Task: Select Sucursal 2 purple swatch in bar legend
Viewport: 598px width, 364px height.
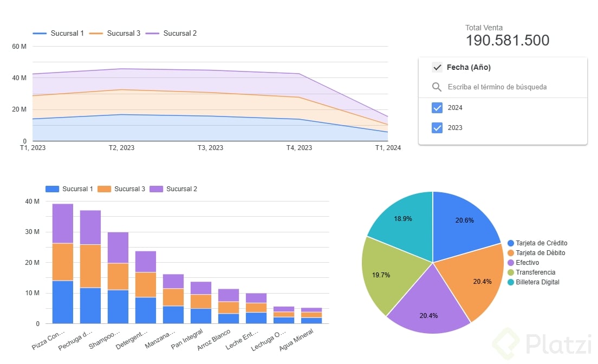Action: tap(157, 189)
